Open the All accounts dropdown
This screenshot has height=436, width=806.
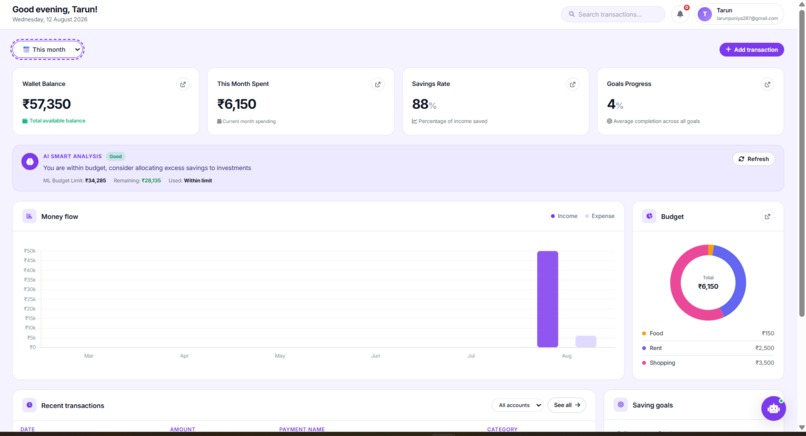pos(518,405)
